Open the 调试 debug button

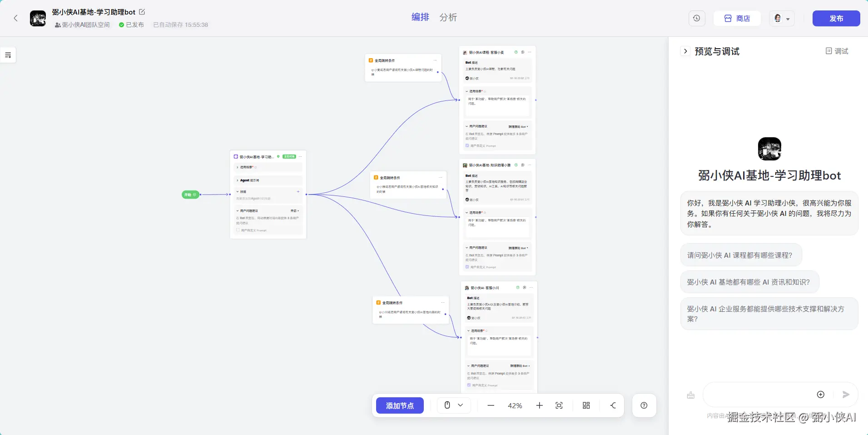coord(837,51)
